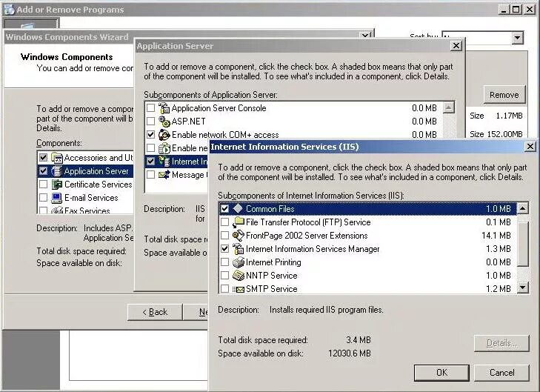Click the Internet Information Services icon in Application Server
The width and height of the screenshot is (540, 392).
coord(164,162)
